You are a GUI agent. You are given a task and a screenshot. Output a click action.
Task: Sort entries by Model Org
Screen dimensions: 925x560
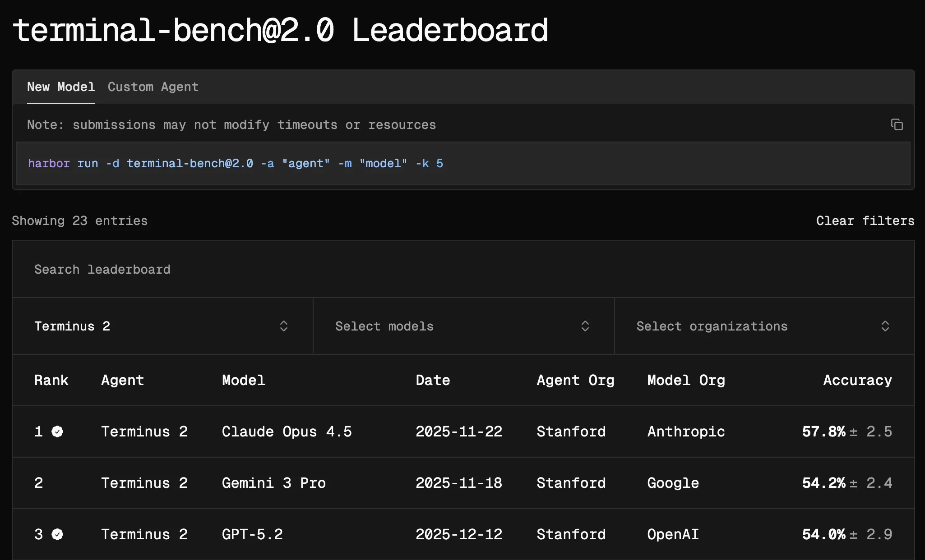[686, 380]
